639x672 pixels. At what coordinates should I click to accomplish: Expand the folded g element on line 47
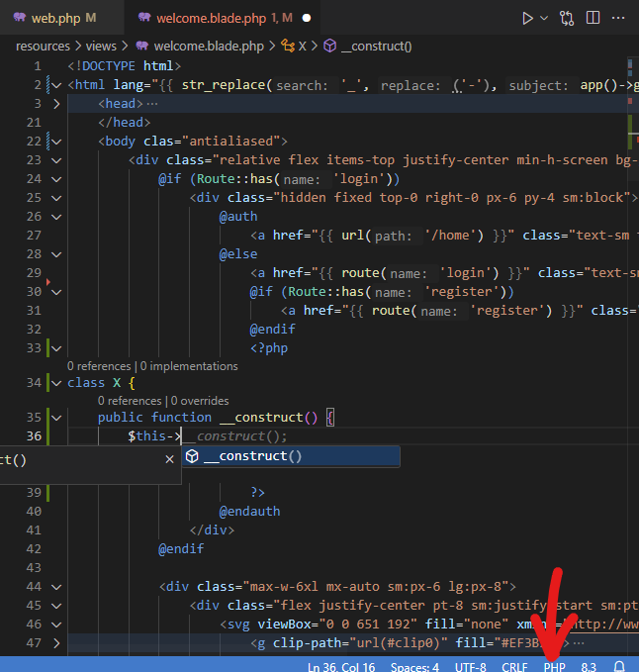pos(56,643)
